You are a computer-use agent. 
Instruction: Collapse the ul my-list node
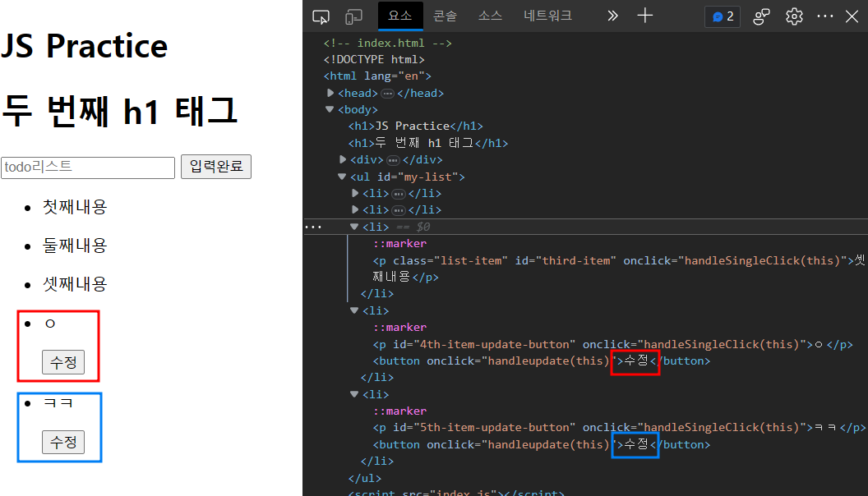click(342, 177)
